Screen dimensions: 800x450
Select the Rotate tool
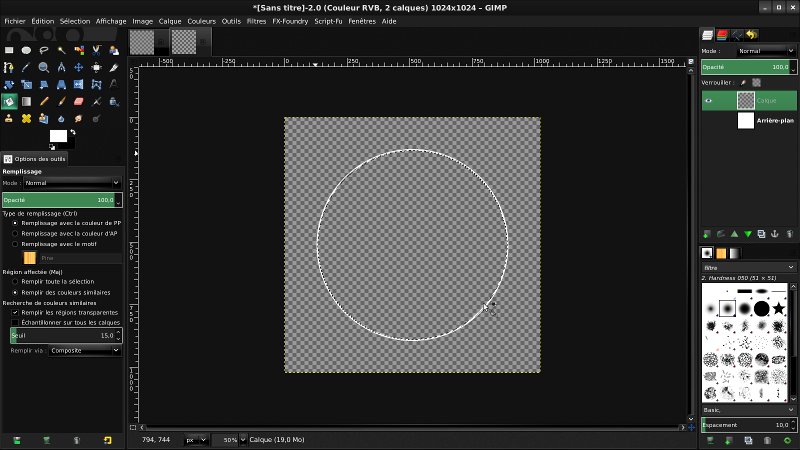(9, 85)
